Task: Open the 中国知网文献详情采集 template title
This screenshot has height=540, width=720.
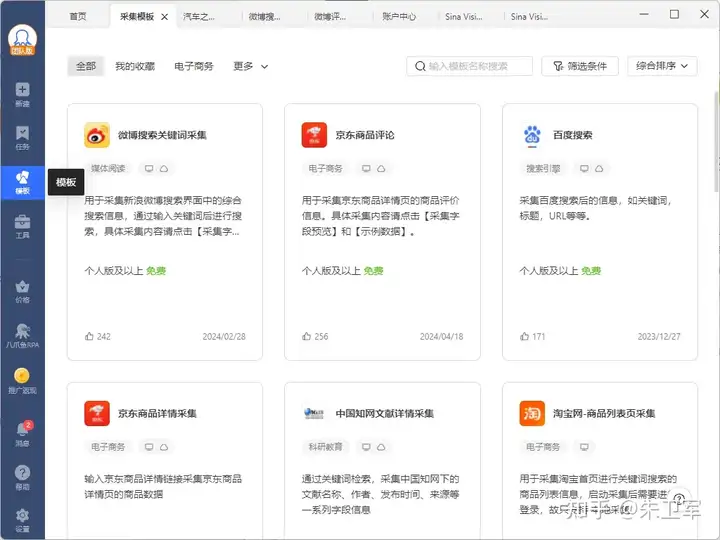Action: coord(385,413)
